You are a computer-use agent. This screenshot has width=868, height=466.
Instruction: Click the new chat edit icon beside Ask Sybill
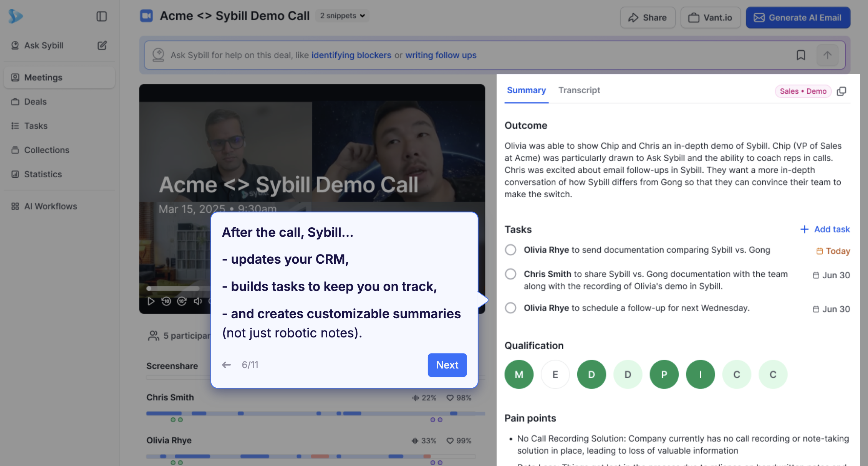[102, 45]
